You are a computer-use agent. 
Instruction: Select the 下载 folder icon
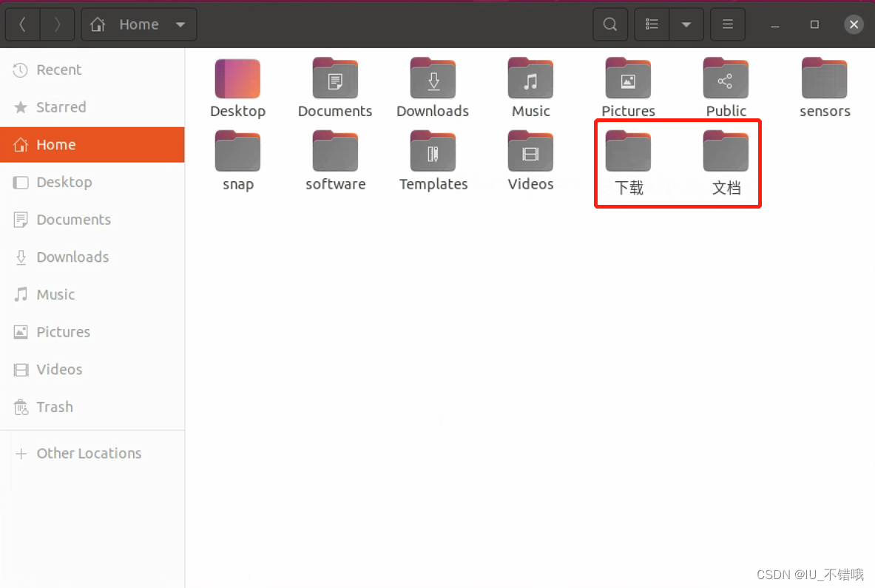tap(629, 151)
